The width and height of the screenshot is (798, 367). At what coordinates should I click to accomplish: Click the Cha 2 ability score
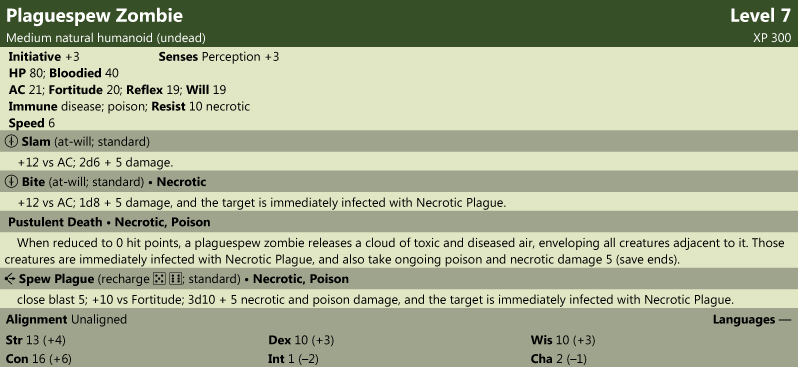click(x=558, y=359)
